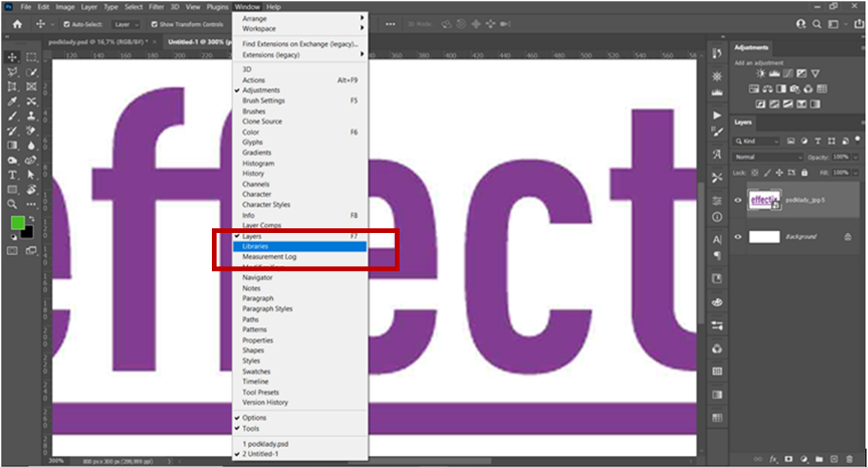The width and height of the screenshot is (868, 467).
Task: Add a Levels adjustment
Action: [x=774, y=74]
